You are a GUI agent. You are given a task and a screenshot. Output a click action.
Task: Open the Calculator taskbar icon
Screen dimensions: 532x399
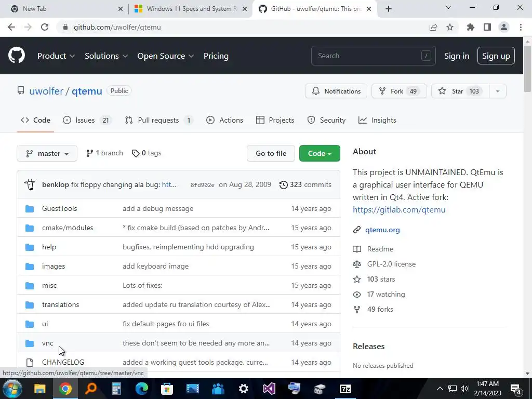pyautogui.click(x=116, y=389)
